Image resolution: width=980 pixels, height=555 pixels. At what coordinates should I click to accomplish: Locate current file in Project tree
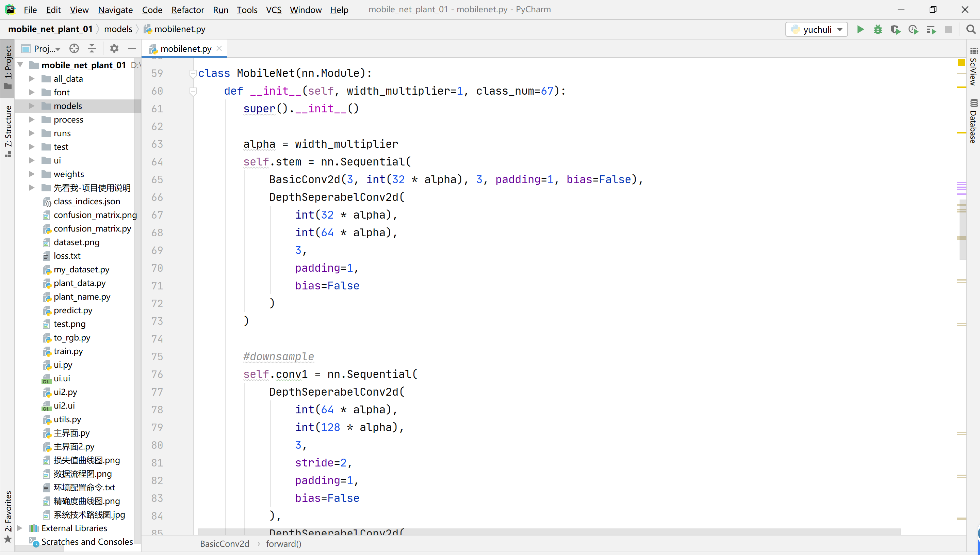point(74,48)
